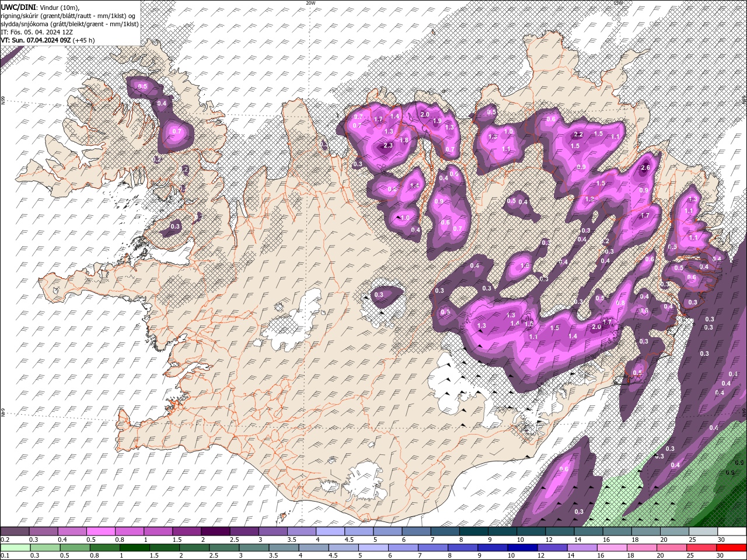Click the deep blue swatch labeled 10 in rain scale
747x560 pixels.
[x=522, y=547]
